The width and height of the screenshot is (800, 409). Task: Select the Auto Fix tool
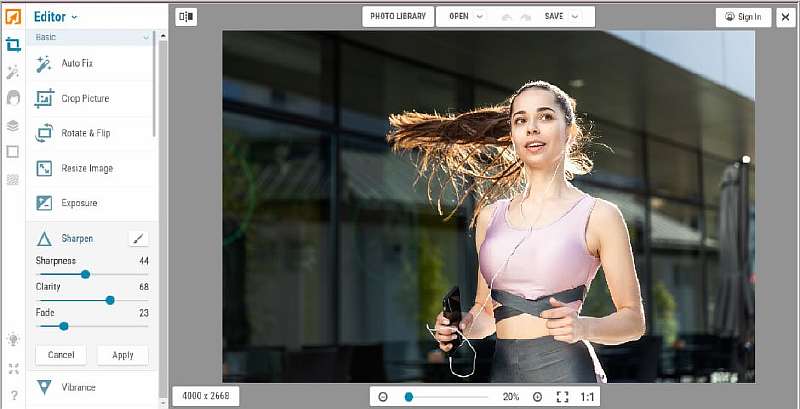76,64
